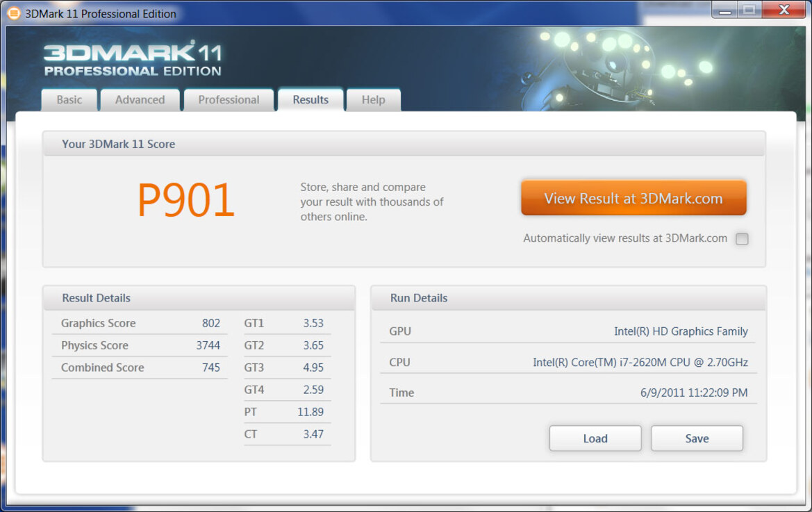This screenshot has height=512, width=812.
Task: Select the Graphics Score value 802
Action: [211, 324]
